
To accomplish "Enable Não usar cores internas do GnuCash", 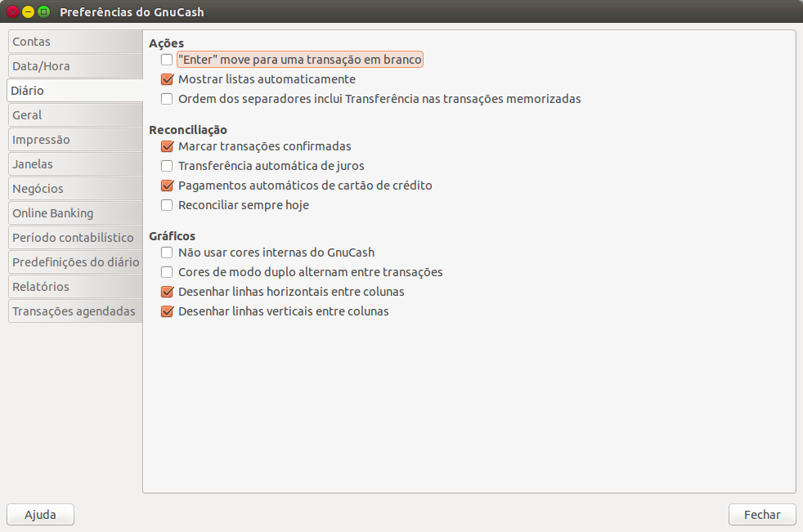I will click(x=167, y=253).
